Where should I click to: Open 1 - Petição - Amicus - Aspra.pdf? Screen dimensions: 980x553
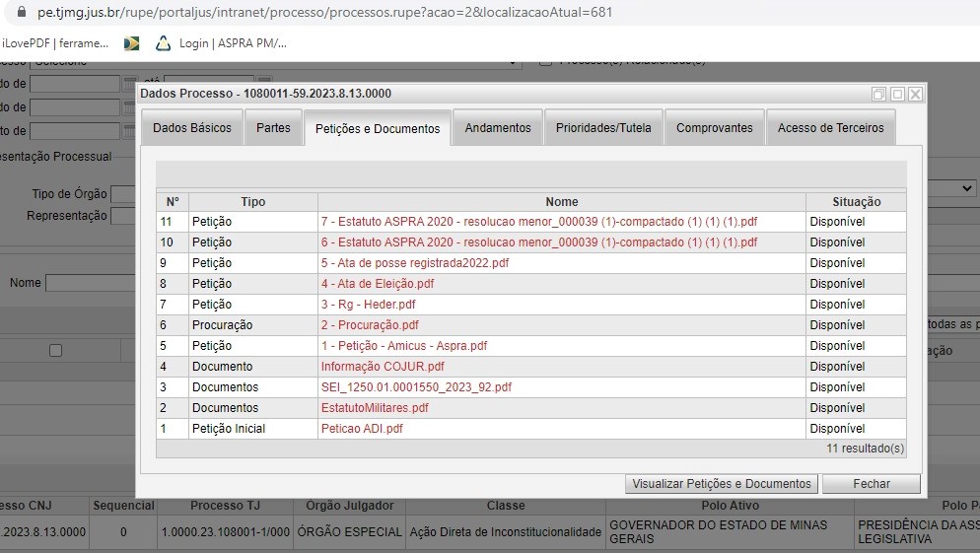[404, 345]
